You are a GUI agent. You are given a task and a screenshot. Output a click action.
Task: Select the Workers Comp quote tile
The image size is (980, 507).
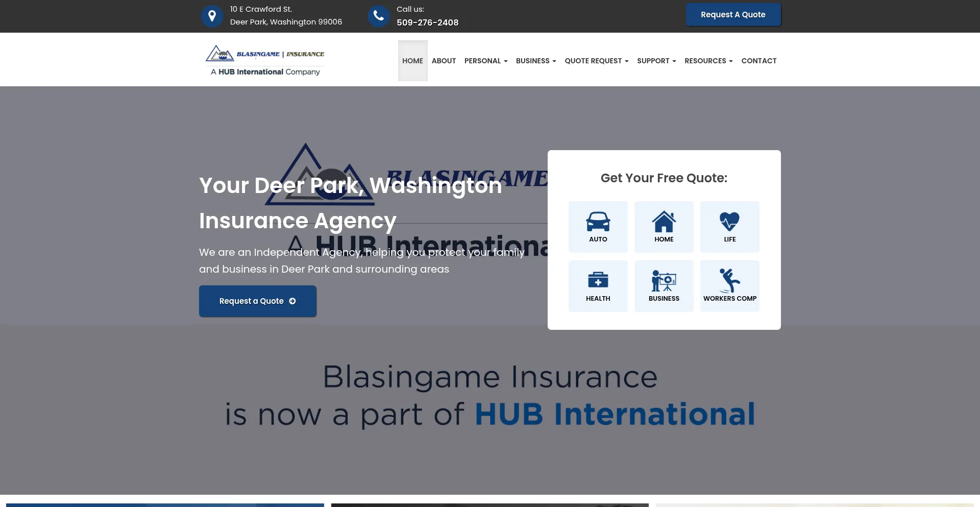pyautogui.click(x=730, y=286)
